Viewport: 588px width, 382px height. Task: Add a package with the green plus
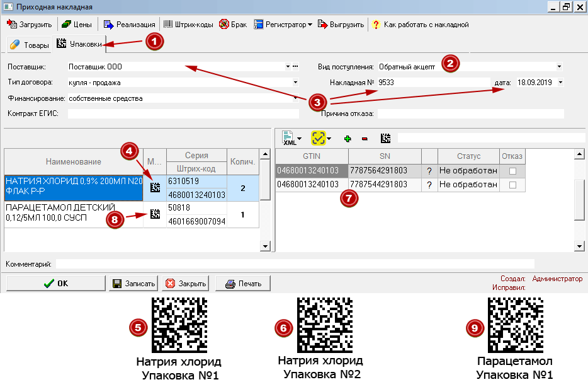tap(348, 139)
